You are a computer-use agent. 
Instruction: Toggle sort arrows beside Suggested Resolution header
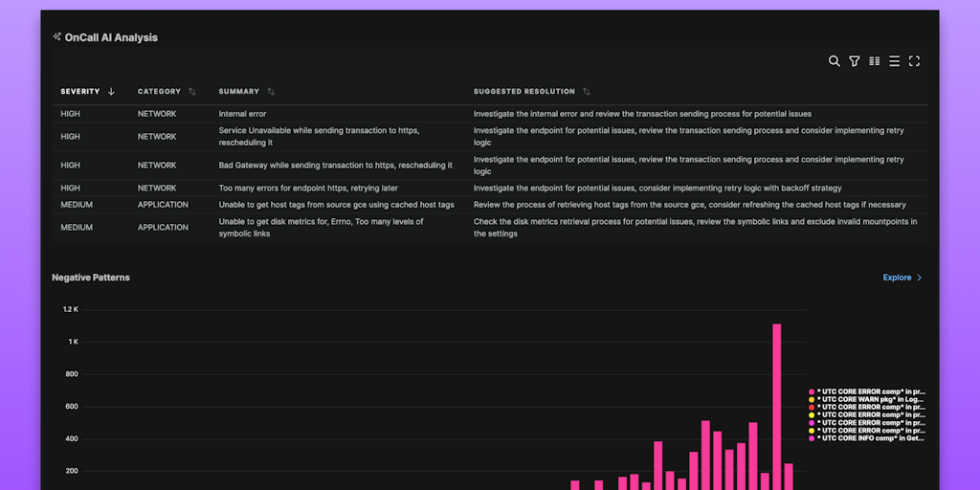click(x=586, y=92)
